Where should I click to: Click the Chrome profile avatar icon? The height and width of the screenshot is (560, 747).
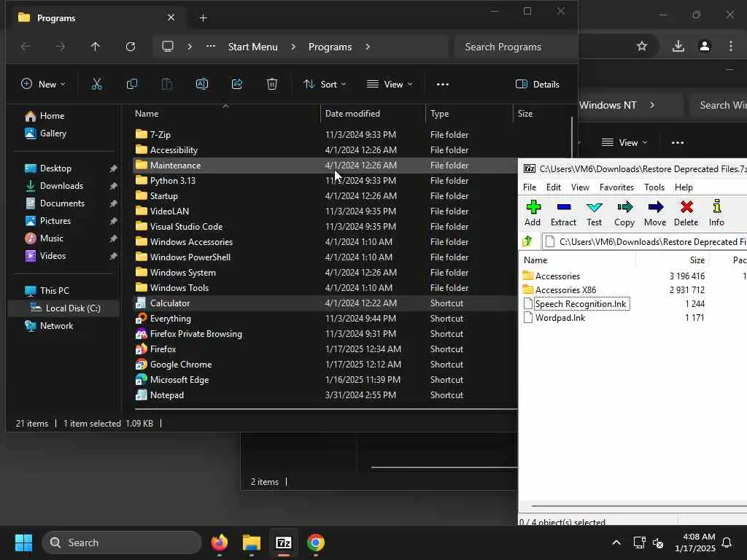705,46
